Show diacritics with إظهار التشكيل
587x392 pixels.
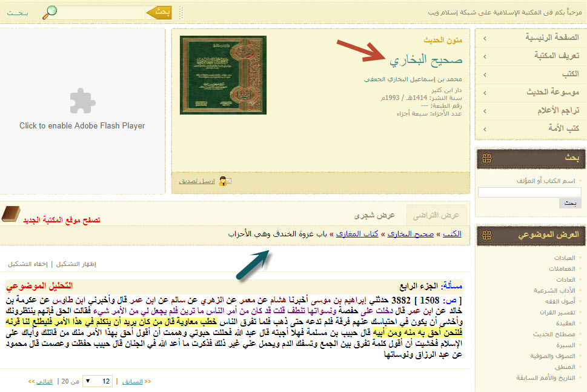pos(76,264)
